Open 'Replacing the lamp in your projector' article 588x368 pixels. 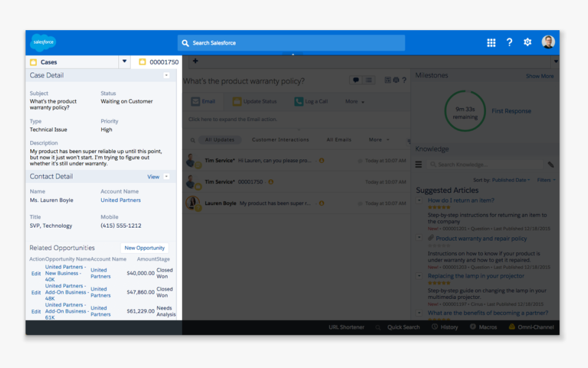pos(476,276)
